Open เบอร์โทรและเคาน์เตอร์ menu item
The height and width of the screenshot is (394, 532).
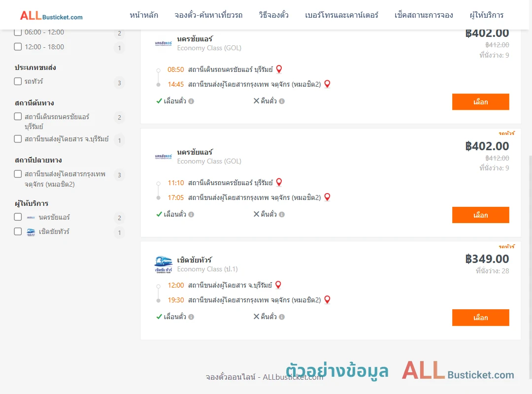[x=341, y=15]
